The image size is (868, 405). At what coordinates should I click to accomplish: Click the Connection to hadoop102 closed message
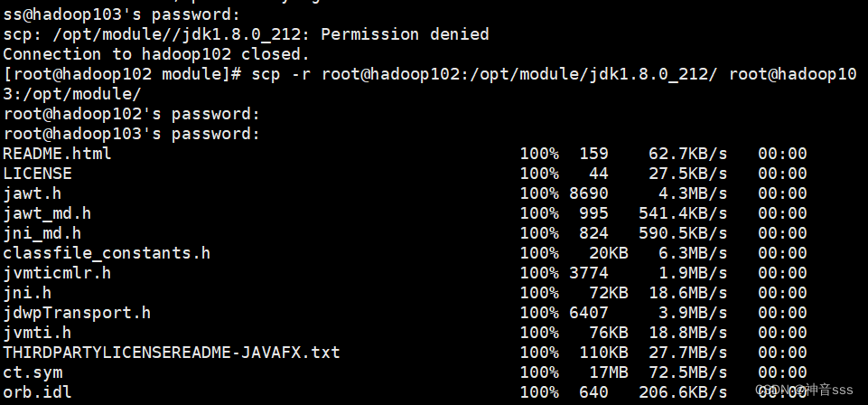156,54
